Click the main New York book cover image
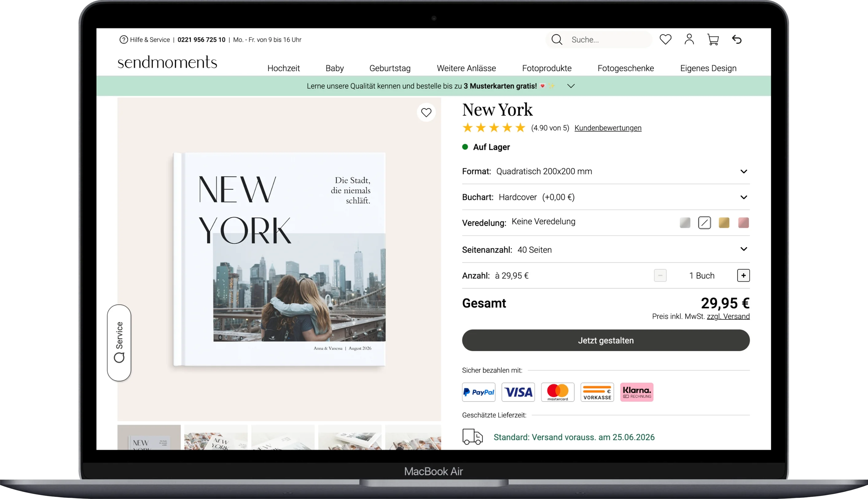The height and width of the screenshot is (499, 868). click(279, 259)
